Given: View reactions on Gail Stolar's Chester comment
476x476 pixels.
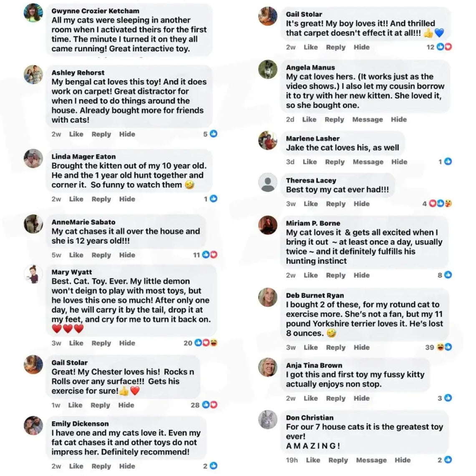Looking at the screenshot, I should (210, 405).
